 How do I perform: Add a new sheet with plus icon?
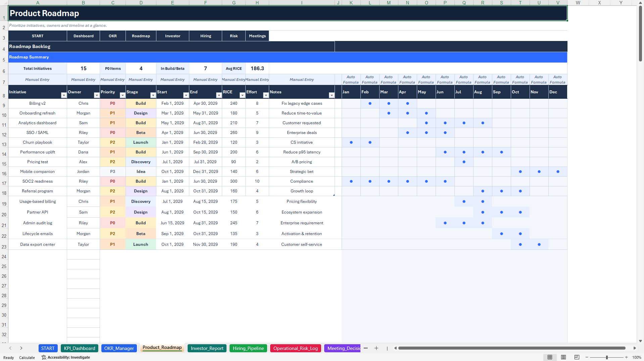point(376,348)
